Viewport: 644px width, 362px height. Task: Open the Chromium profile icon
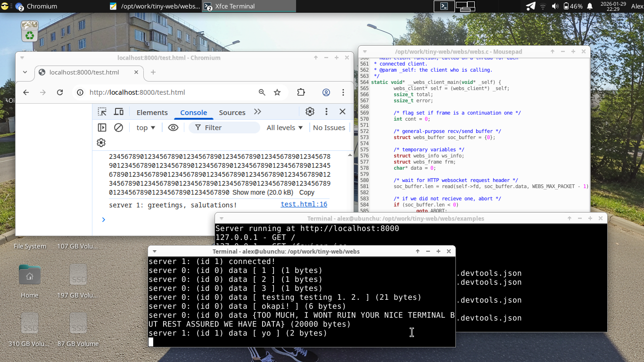326,92
